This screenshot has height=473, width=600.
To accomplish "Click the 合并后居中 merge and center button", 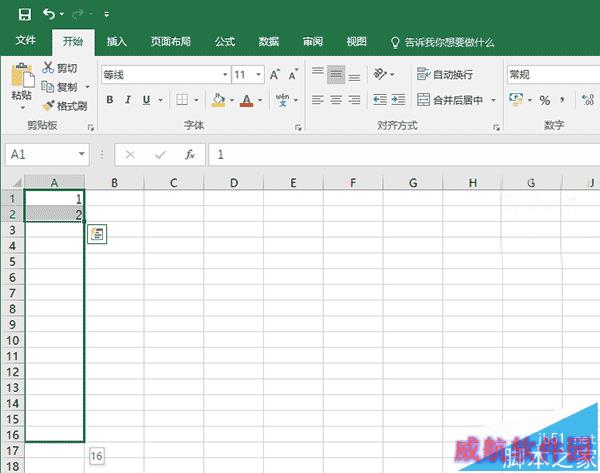I will tap(450, 100).
